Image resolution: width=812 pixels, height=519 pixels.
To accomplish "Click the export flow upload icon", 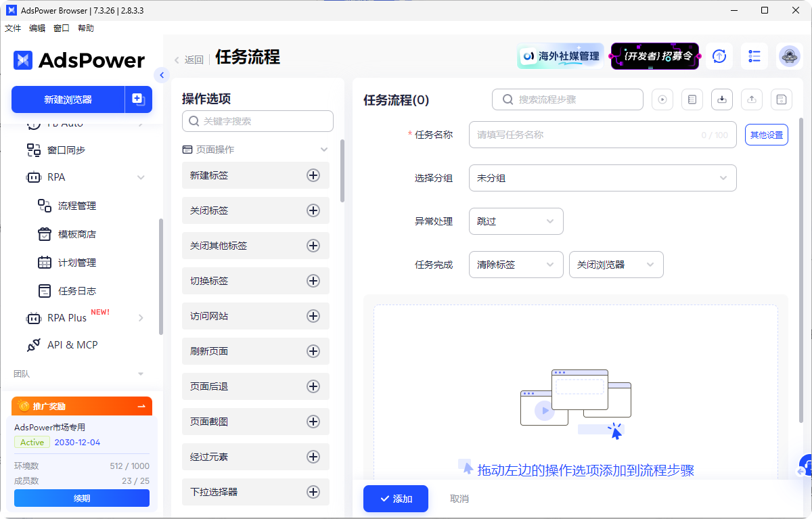I will [751, 99].
